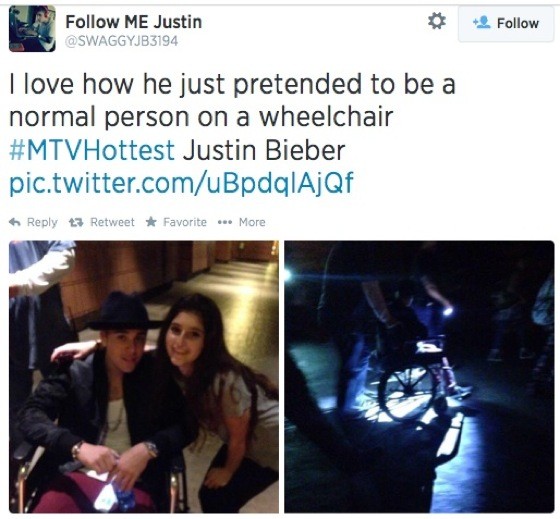The height and width of the screenshot is (519, 560).
Task: Open the @SWAGGYJB3194 handle
Action: 121,41
